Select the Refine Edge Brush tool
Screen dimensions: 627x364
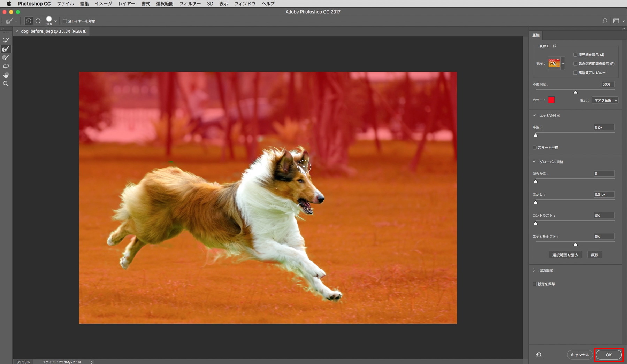(6, 49)
